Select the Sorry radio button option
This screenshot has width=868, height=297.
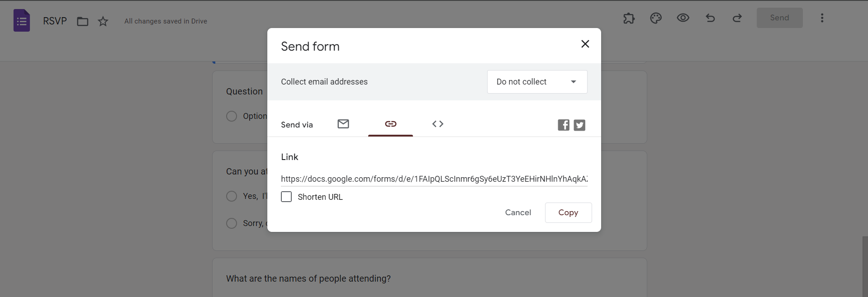232,223
